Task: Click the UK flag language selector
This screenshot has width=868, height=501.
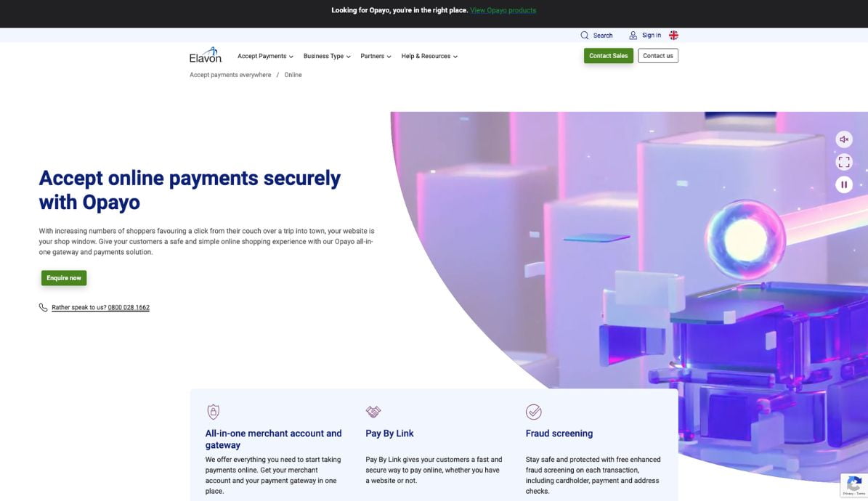Action: tap(673, 35)
